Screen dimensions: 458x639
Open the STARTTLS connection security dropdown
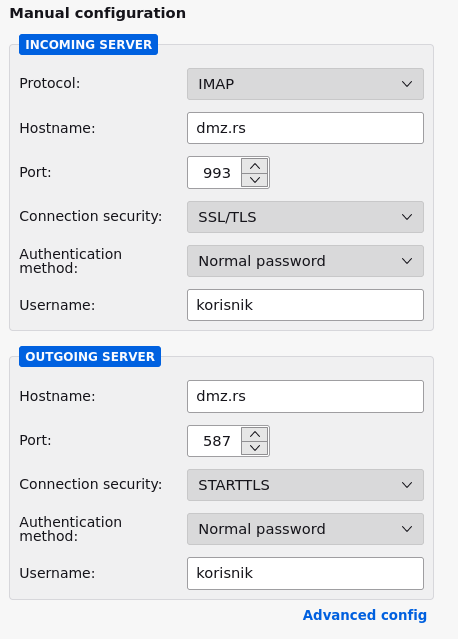305,485
